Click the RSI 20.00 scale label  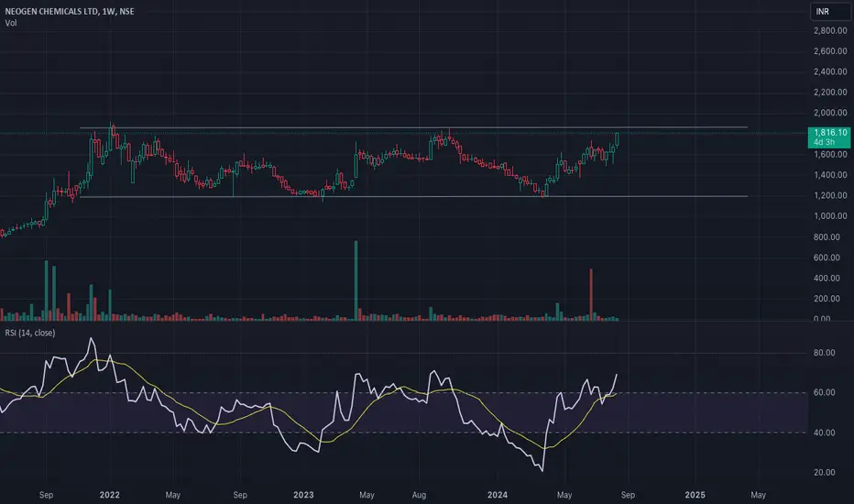[x=824, y=473]
